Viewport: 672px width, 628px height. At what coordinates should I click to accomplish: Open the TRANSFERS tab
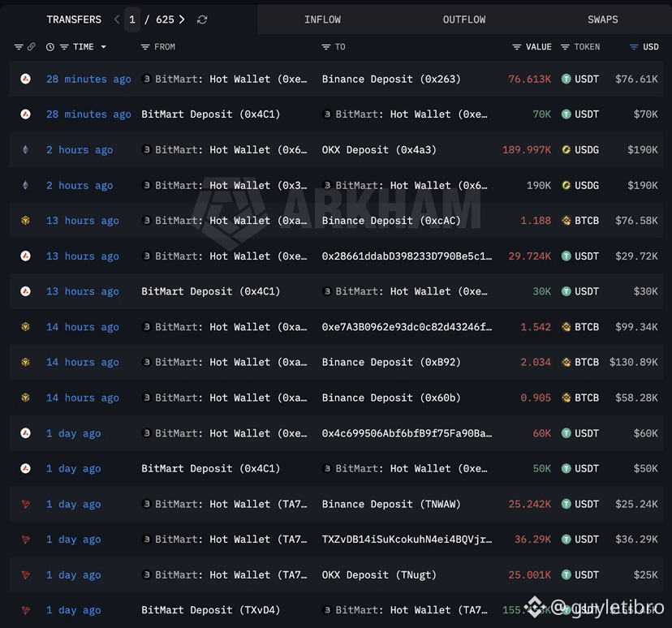[x=74, y=19]
